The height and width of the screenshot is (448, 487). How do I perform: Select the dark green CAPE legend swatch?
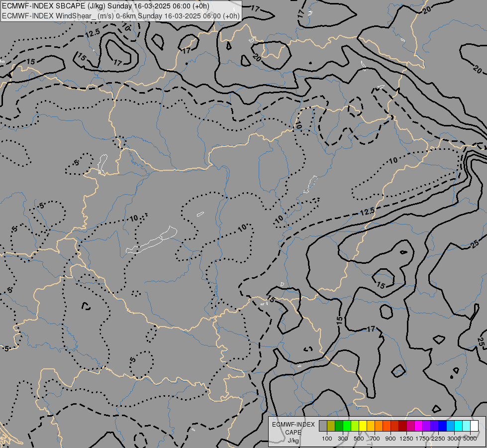339,426
